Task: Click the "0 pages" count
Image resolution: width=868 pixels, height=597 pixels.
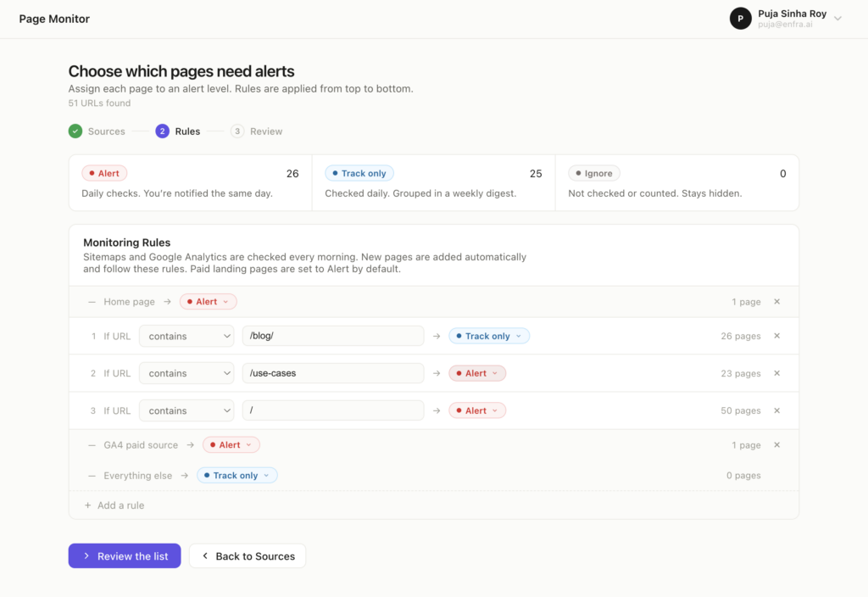Action: [x=743, y=475]
